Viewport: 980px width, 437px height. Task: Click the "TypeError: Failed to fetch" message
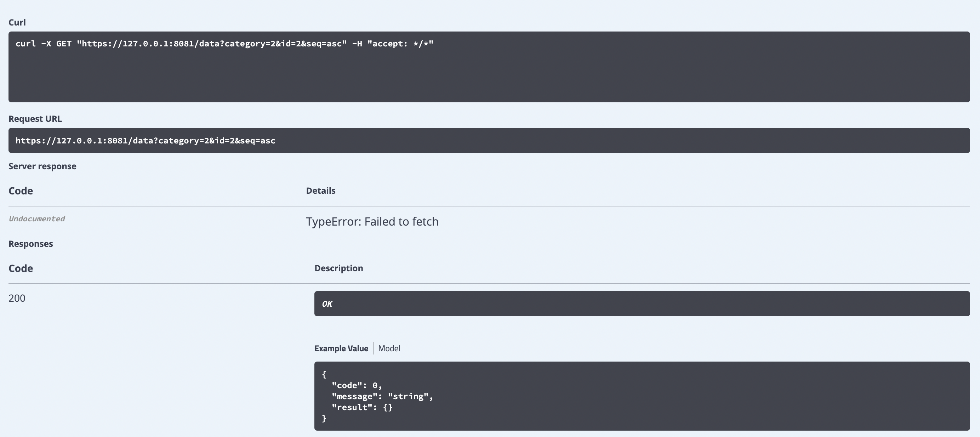[x=372, y=222]
